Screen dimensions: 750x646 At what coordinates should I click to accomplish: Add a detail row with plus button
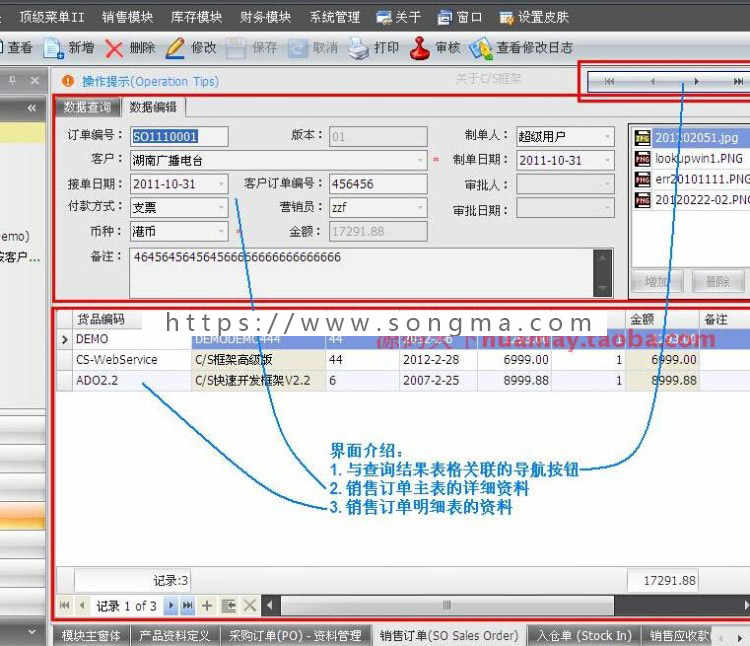pos(207,605)
